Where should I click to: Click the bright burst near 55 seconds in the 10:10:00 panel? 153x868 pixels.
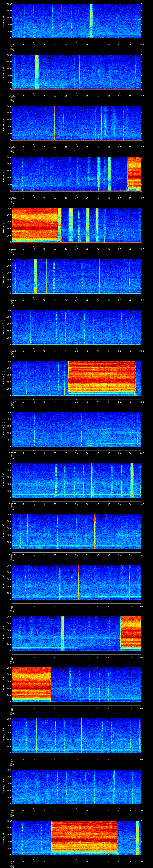click(x=132, y=480)
